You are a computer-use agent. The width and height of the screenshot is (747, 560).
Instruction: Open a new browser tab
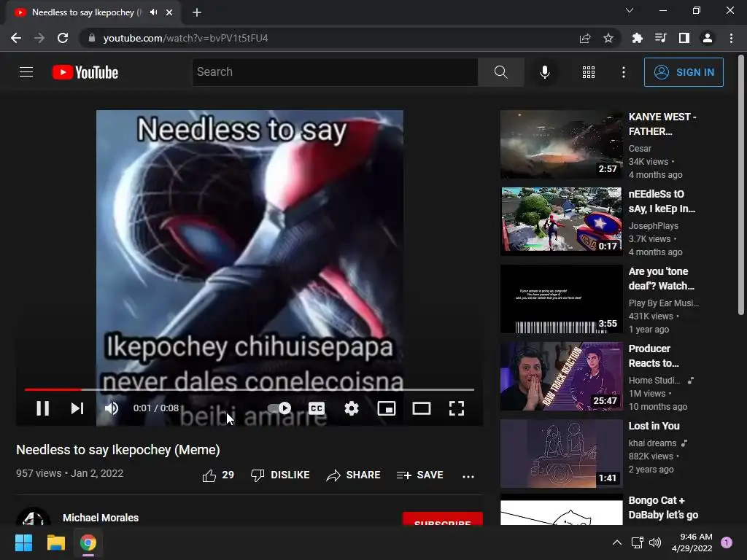[x=197, y=12]
